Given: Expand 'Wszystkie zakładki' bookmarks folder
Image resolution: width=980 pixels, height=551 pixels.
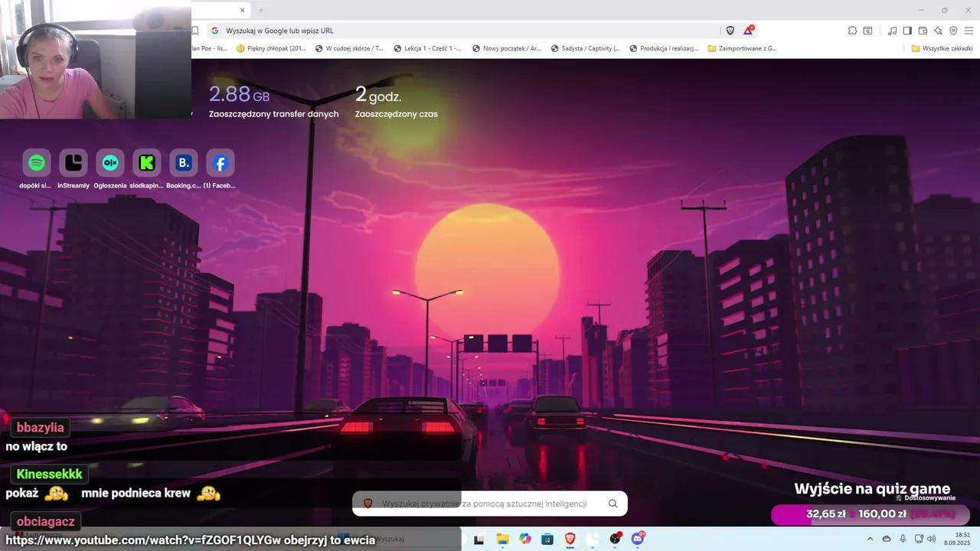Looking at the screenshot, I should [942, 48].
